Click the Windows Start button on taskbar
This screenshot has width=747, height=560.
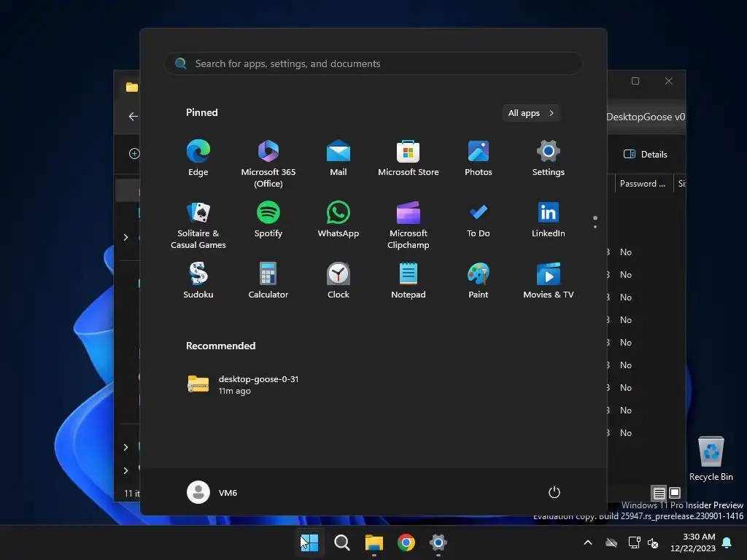pyautogui.click(x=309, y=542)
